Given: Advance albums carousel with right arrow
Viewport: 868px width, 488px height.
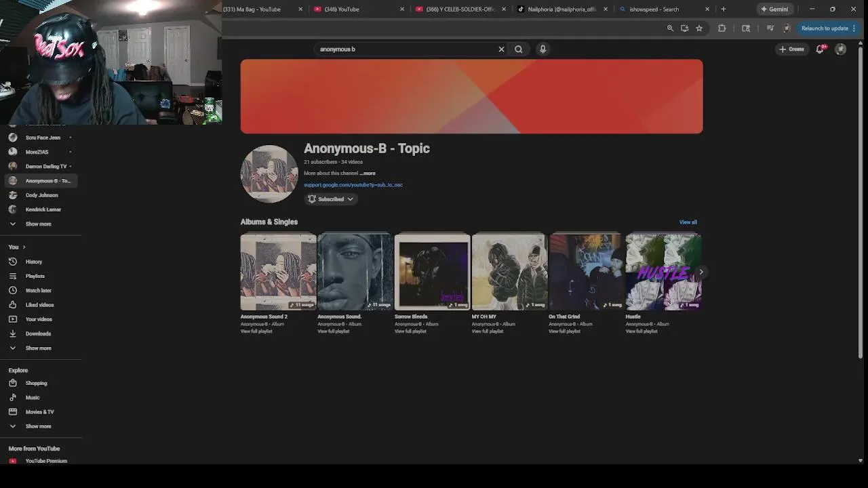Looking at the screenshot, I should (x=701, y=272).
